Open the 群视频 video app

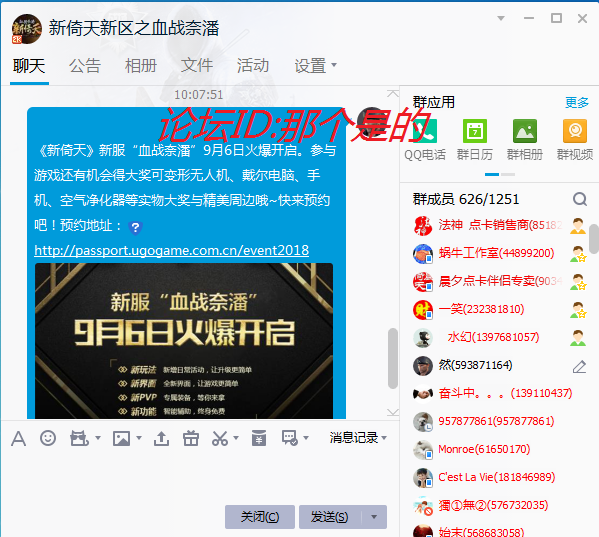pyautogui.click(x=575, y=139)
